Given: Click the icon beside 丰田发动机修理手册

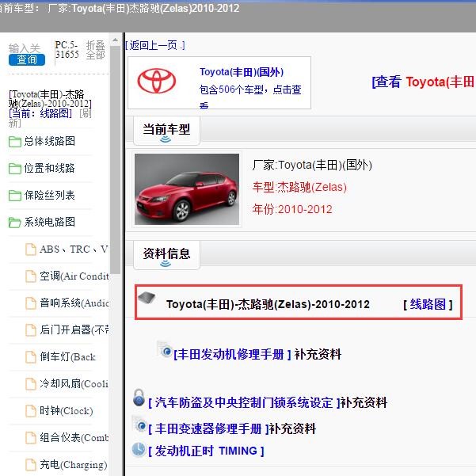Looking at the screenshot, I should coord(165,350).
